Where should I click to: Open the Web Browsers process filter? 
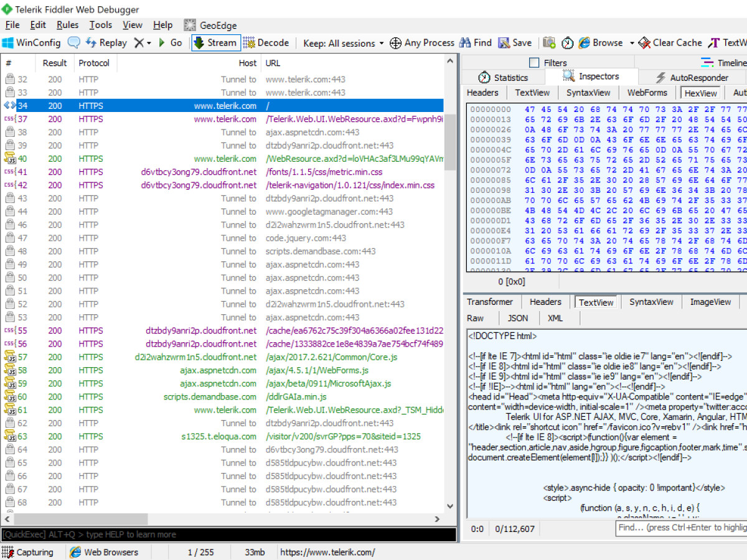click(x=103, y=552)
